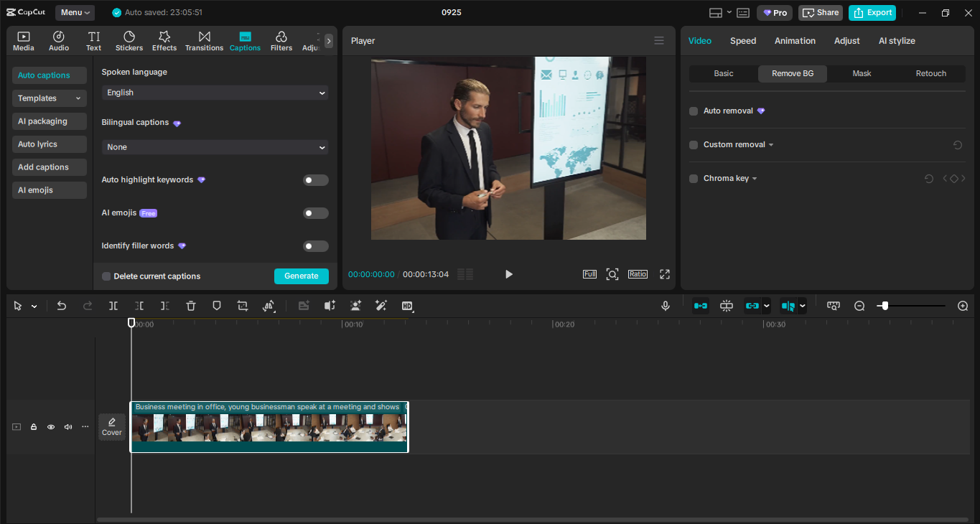The height and width of the screenshot is (524, 980).
Task: Open the Effects panel
Action: point(164,41)
